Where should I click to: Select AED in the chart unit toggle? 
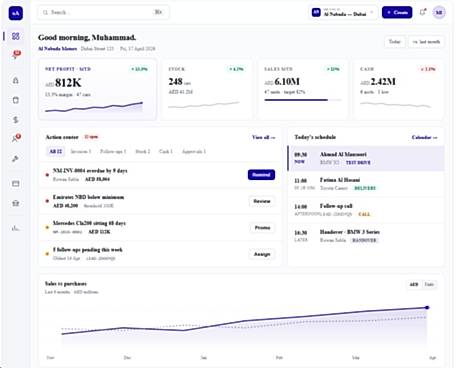coord(414,285)
